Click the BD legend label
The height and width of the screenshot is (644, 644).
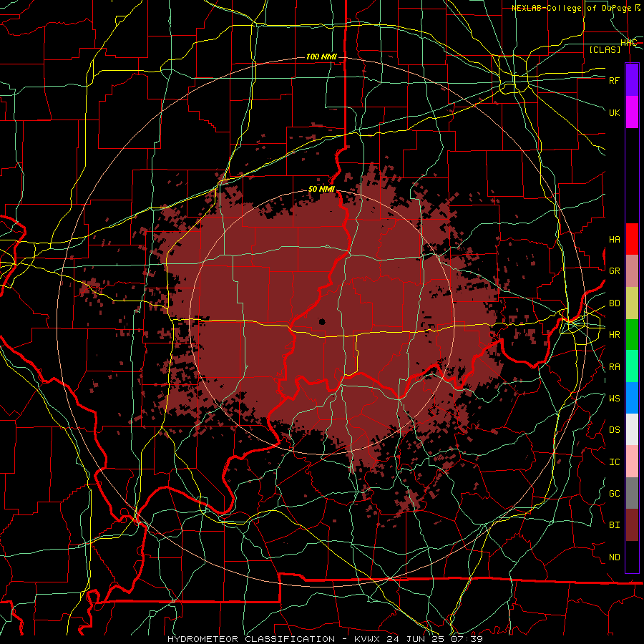(614, 303)
